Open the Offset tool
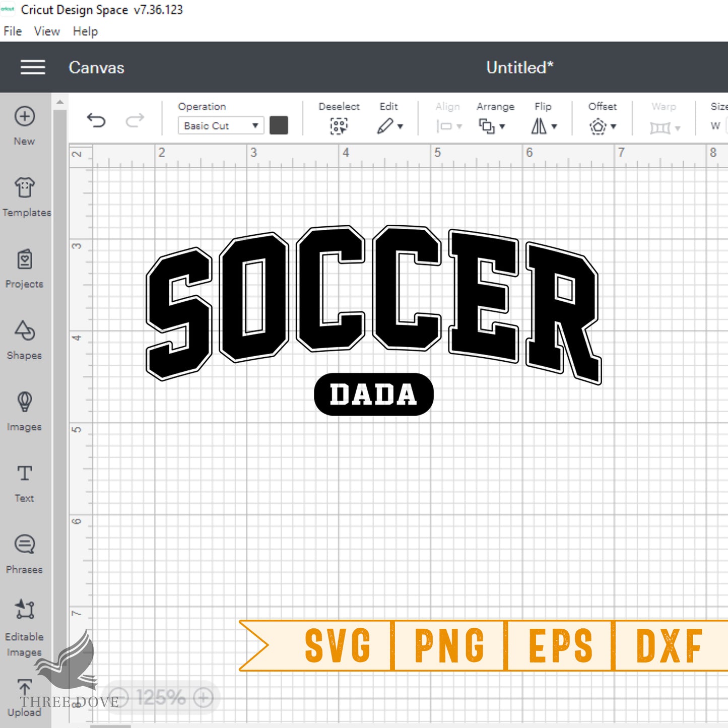The width and height of the screenshot is (728, 728). [x=598, y=126]
